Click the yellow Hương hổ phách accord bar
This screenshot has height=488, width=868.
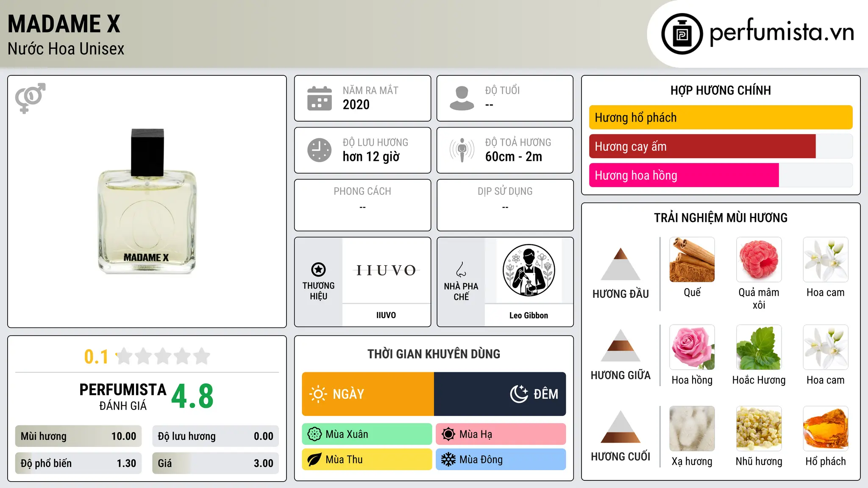721,117
